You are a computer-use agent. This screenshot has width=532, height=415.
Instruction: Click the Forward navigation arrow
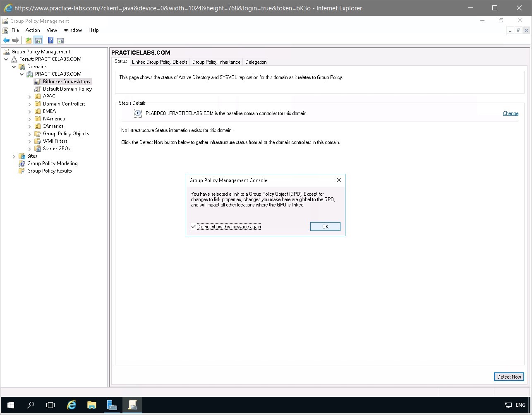[15, 40]
